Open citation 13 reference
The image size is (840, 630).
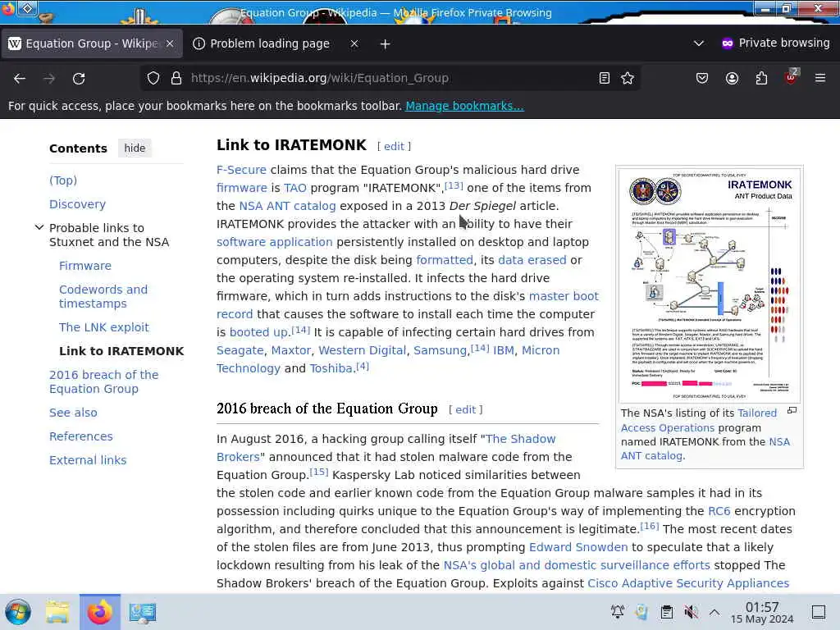click(x=454, y=185)
